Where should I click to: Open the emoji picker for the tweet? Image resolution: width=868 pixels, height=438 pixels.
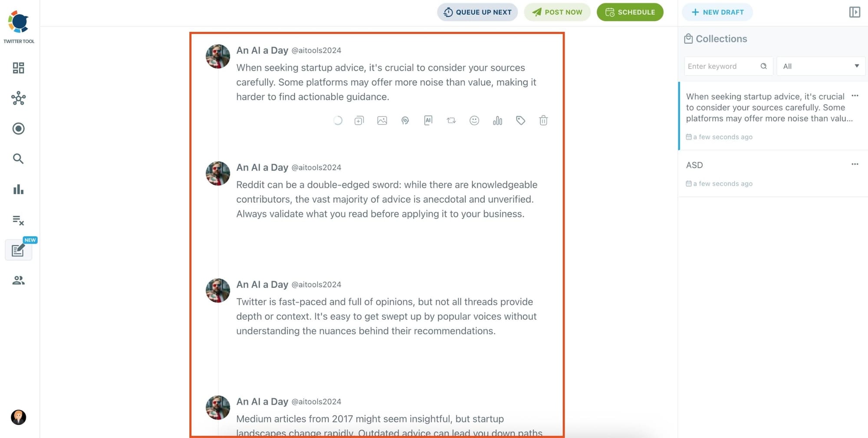474,121
